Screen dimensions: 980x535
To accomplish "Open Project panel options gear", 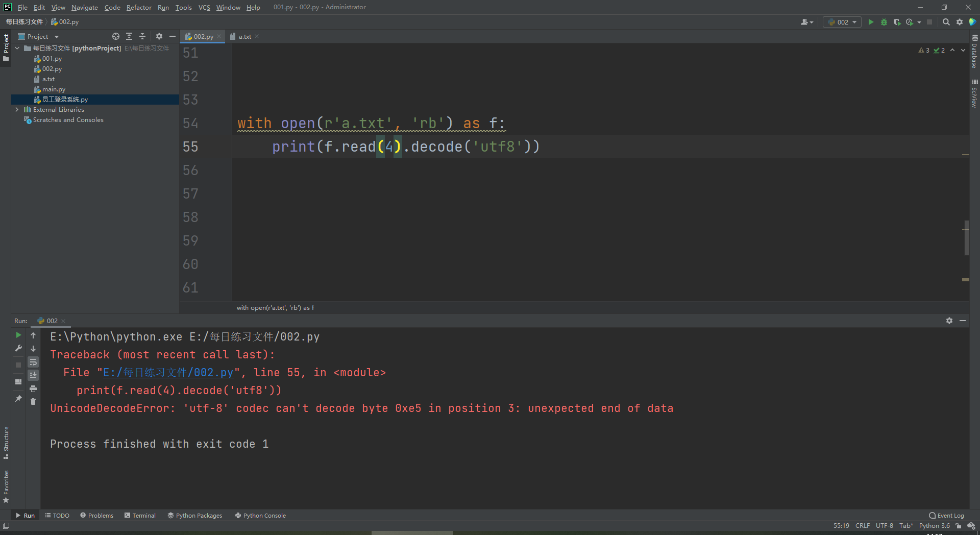I will pos(159,36).
